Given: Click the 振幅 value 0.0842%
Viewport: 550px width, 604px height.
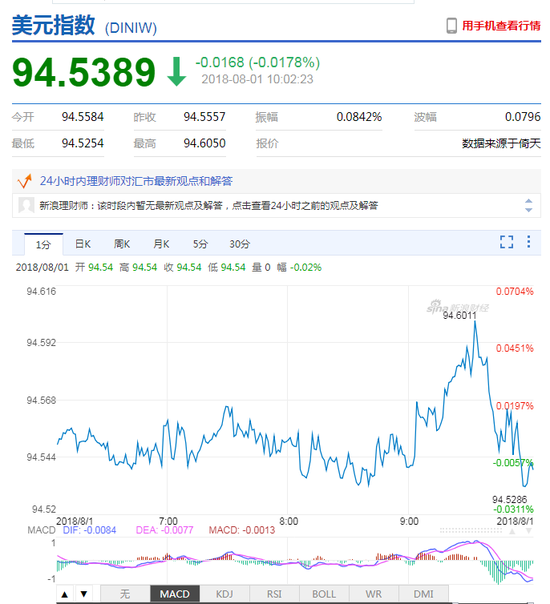Looking at the screenshot, I should tap(359, 117).
